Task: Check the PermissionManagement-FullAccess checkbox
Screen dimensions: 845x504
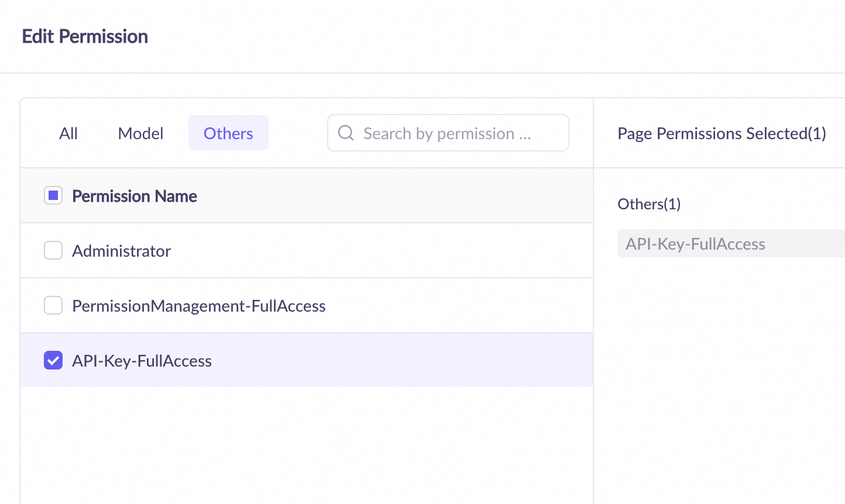Action: click(x=53, y=306)
